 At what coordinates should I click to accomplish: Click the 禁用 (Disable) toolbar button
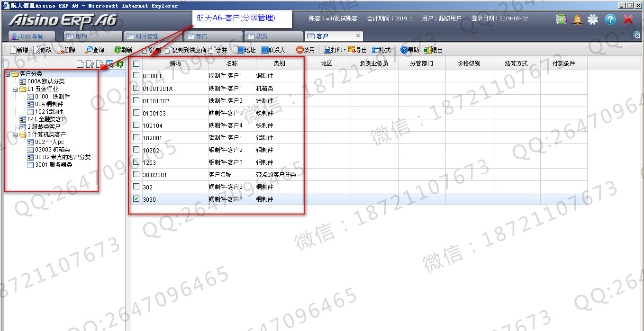pyautogui.click(x=305, y=50)
